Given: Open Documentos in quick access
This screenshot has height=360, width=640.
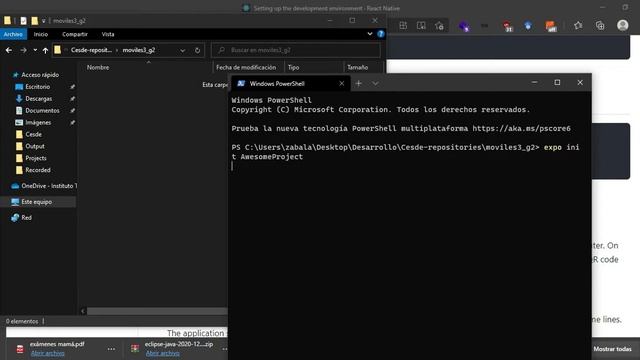Looking at the screenshot, I should point(42,110).
